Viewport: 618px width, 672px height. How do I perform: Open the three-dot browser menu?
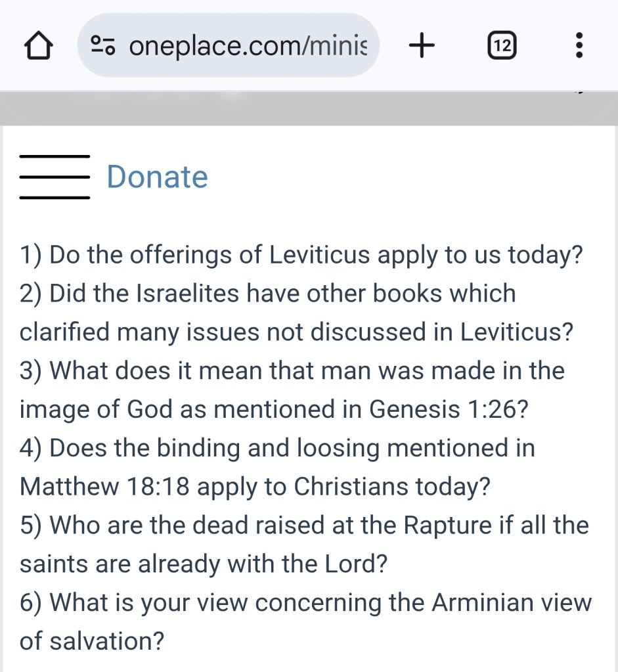click(x=579, y=46)
